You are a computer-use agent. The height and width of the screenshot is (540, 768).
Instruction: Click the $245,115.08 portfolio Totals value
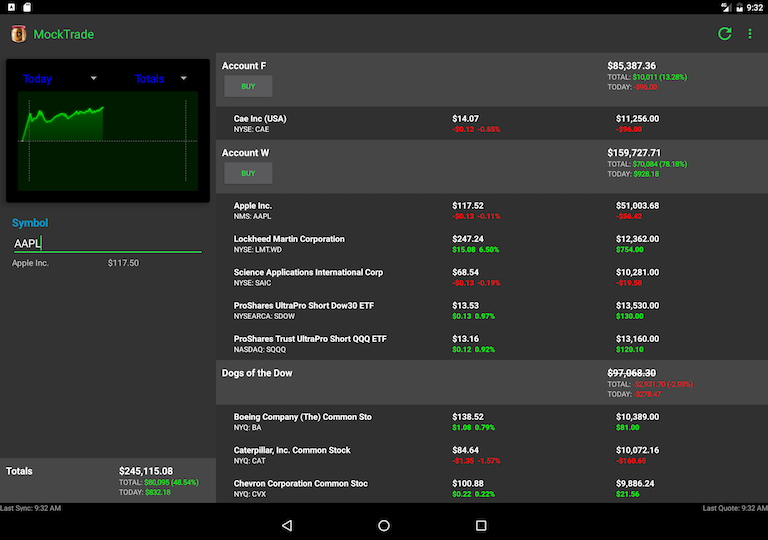[146, 471]
